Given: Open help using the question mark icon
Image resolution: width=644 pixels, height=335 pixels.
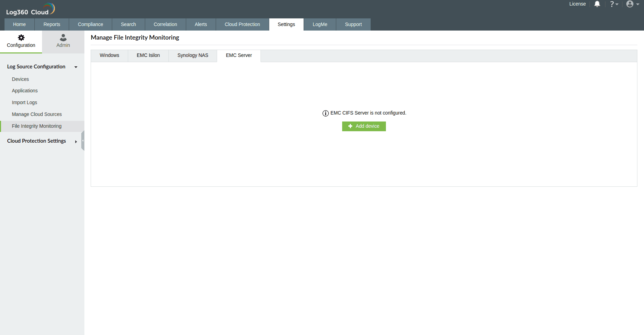Looking at the screenshot, I should [612, 4].
